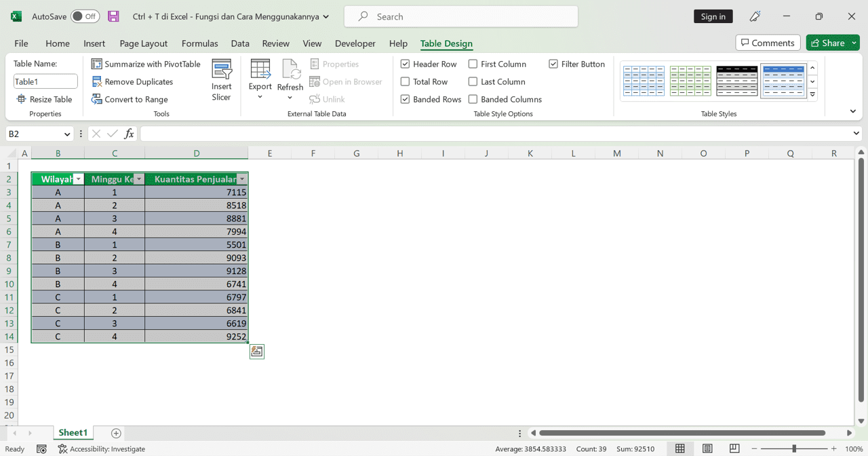Click the zoom slider handle
Image resolution: width=868 pixels, height=456 pixels.
pyautogui.click(x=794, y=449)
